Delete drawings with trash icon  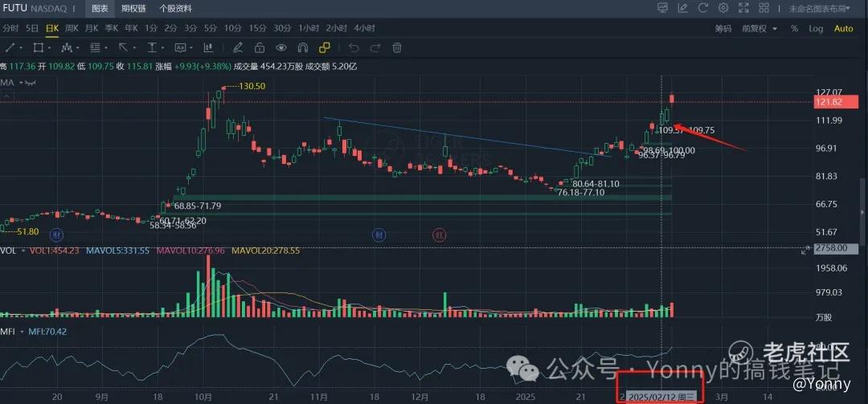point(397,47)
